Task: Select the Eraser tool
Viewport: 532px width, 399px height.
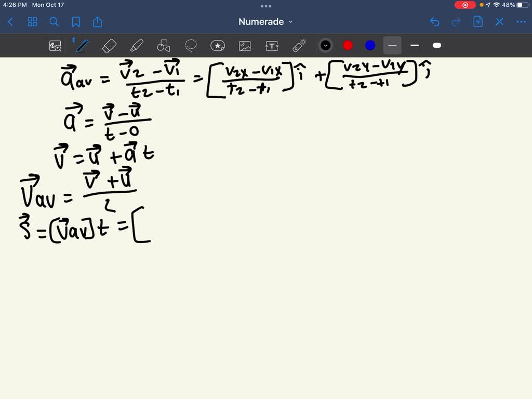Action: 110,45
